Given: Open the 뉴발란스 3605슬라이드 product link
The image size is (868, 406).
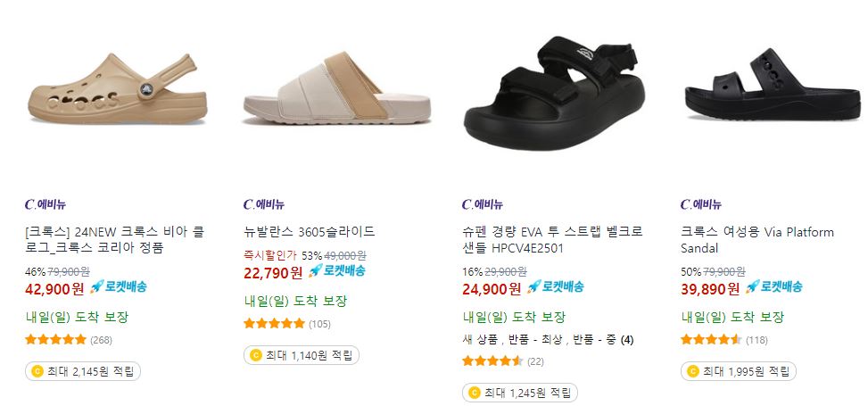Looking at the screenshot, I should point(310,231).
